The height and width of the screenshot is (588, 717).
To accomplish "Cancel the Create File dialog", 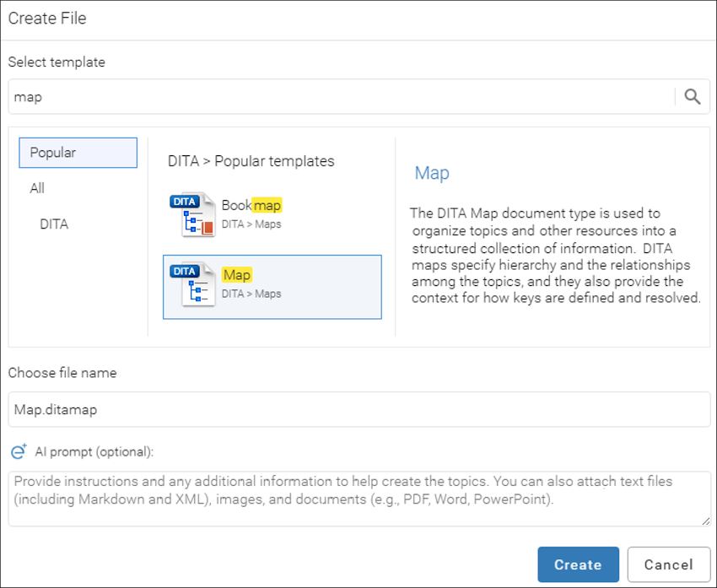I will point(668,564).
